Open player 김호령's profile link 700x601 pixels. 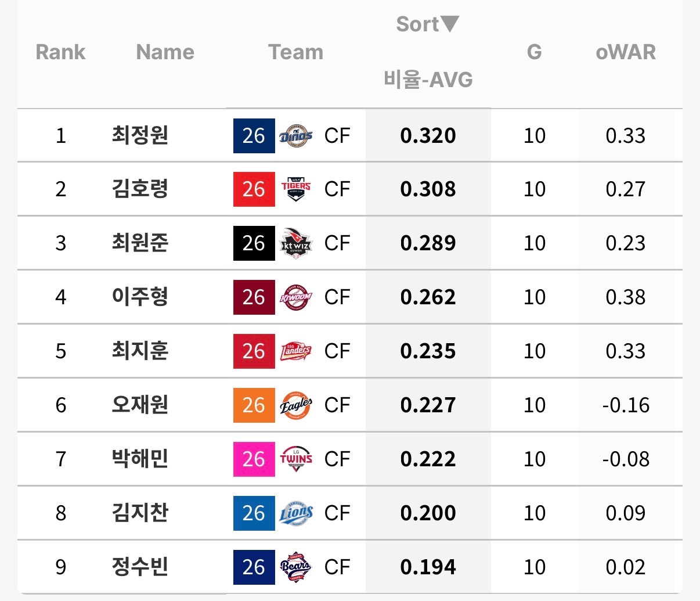pos(140,189)
